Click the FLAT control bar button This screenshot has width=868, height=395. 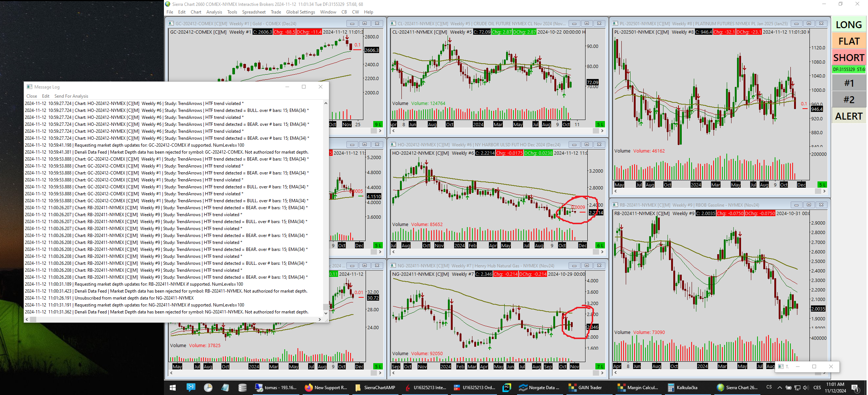(849, 41)
